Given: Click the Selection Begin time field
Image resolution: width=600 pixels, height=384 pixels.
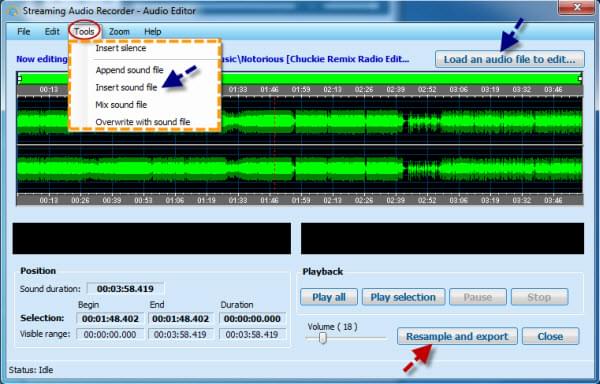Looking at the screenshot, I should coord(110,319).
